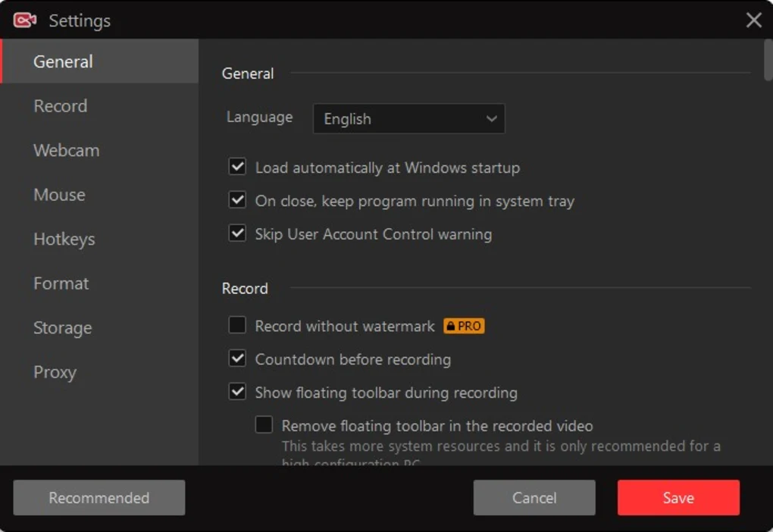Uncheck countdown before recording

point(237,358)
